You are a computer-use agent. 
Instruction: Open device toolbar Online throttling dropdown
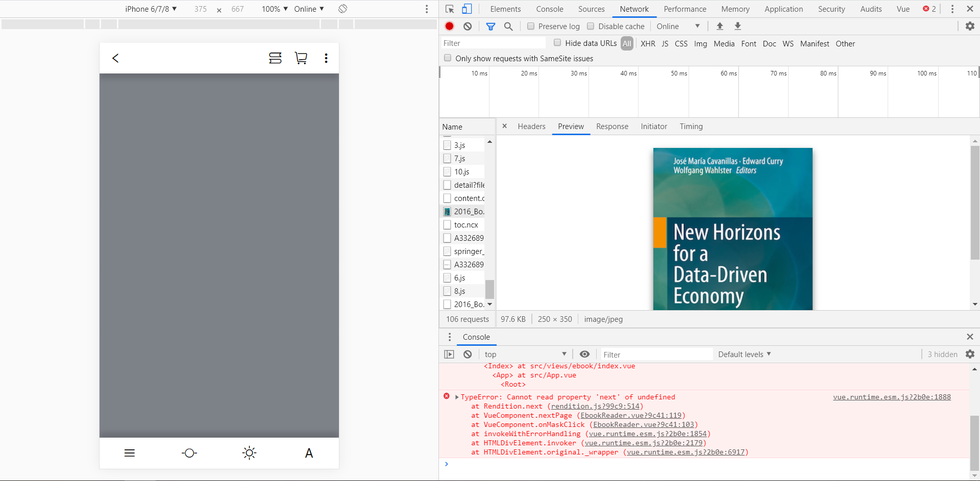pos(309,9)
